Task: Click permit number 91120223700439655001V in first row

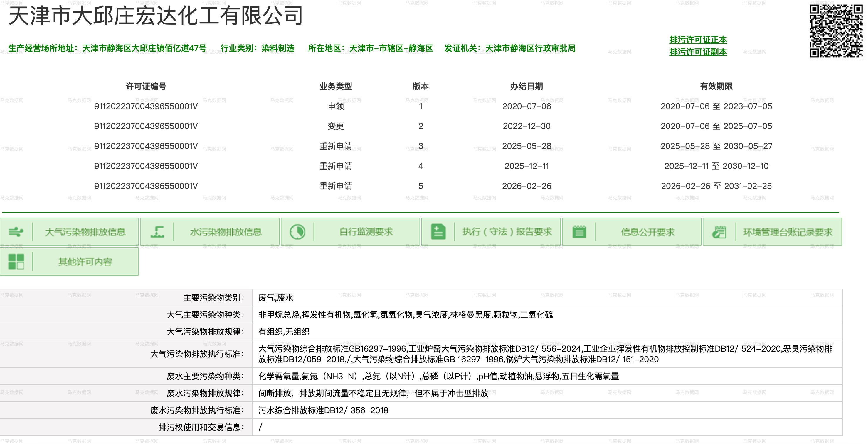Action: coord(146,106)
